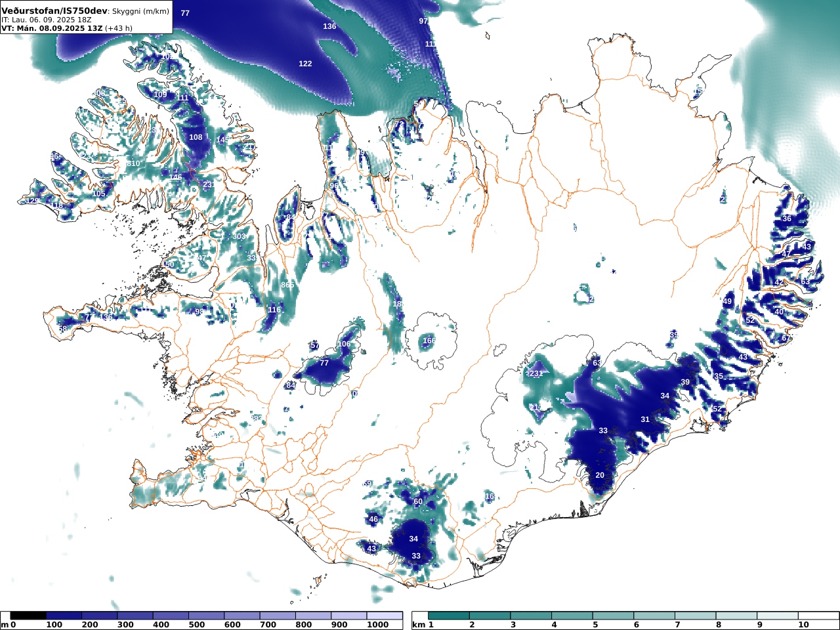Click the "166" value on the central glacier outline
The image size is (840, 630).
429,341
